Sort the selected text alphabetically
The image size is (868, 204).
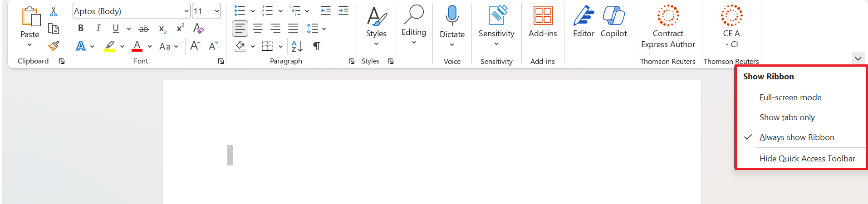pos(297,46)
